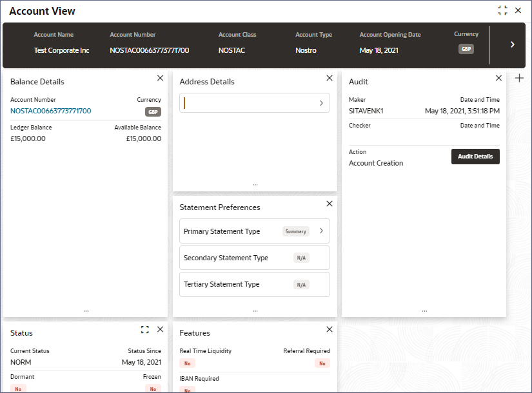This screenshot has width=532, height=393.
Task: Expand header with right chevron arrow
Action: pyautogui.click(x=512, y=44)
